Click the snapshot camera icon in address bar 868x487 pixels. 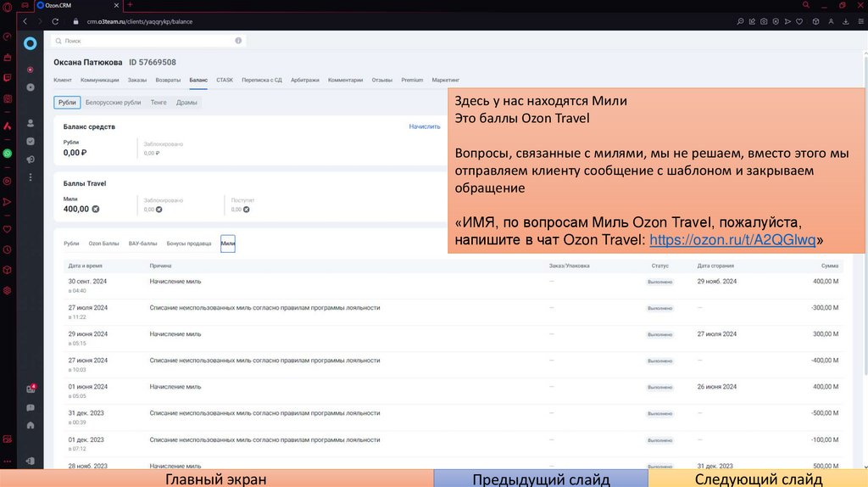point(764,21)
